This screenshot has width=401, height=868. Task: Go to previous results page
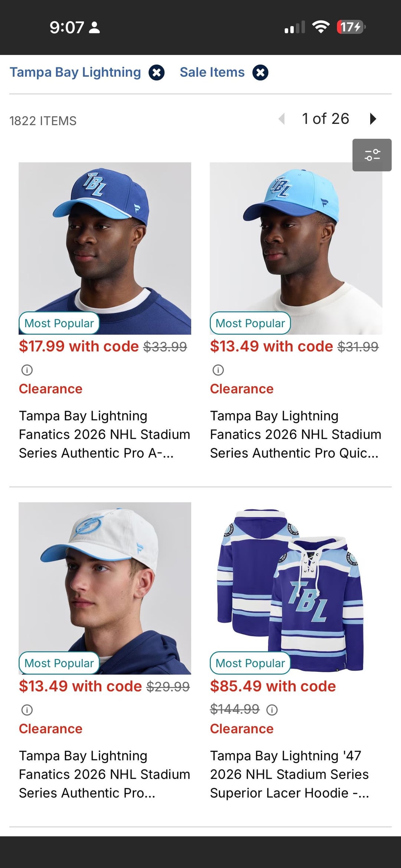[282, 119]
